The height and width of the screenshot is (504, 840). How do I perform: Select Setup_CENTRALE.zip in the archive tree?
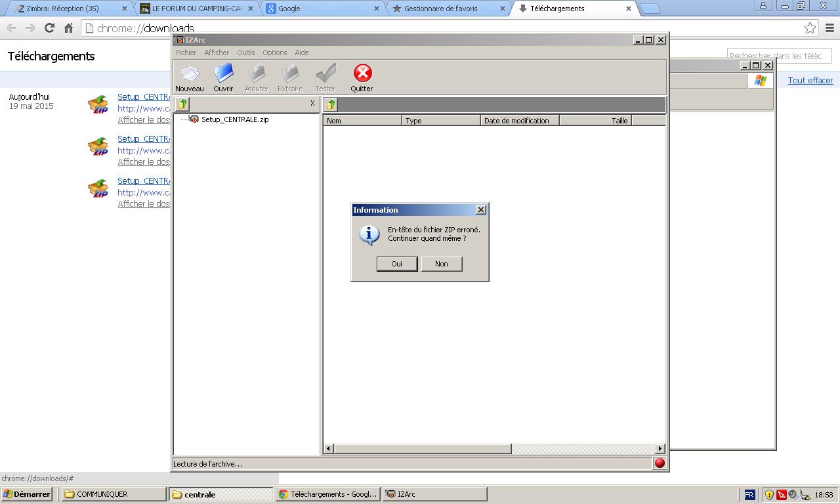click(x=235, y=119)
